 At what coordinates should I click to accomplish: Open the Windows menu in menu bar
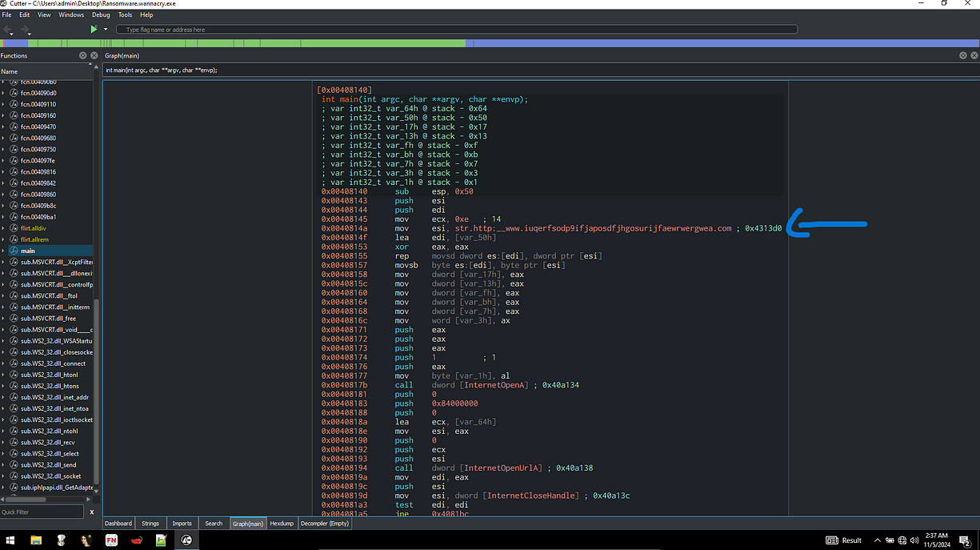pos(71,14)
